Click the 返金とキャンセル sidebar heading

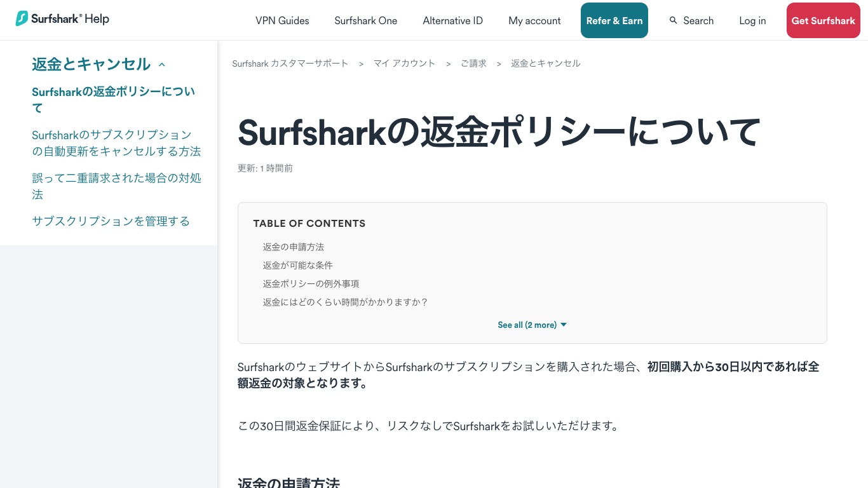(x=91, y=64)
